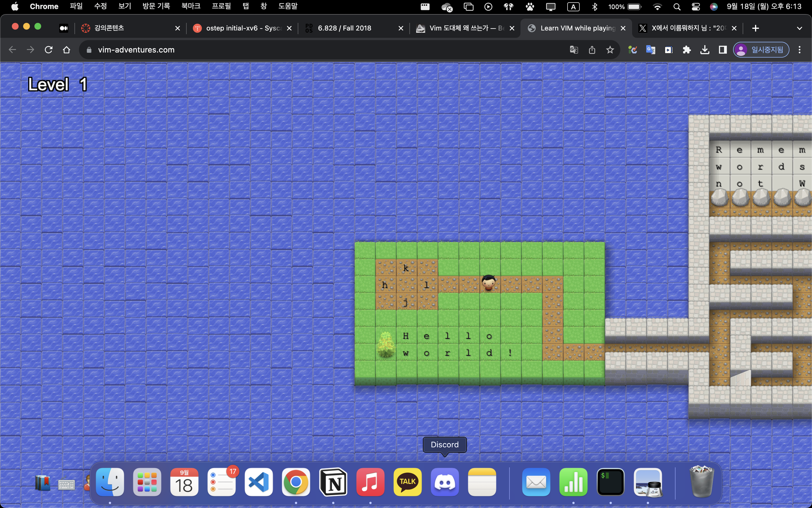Image resolution: width=812 pixels, height=508 pixels.
Task: Open Spotlight search in the menu bar
Action: [677, 6]
